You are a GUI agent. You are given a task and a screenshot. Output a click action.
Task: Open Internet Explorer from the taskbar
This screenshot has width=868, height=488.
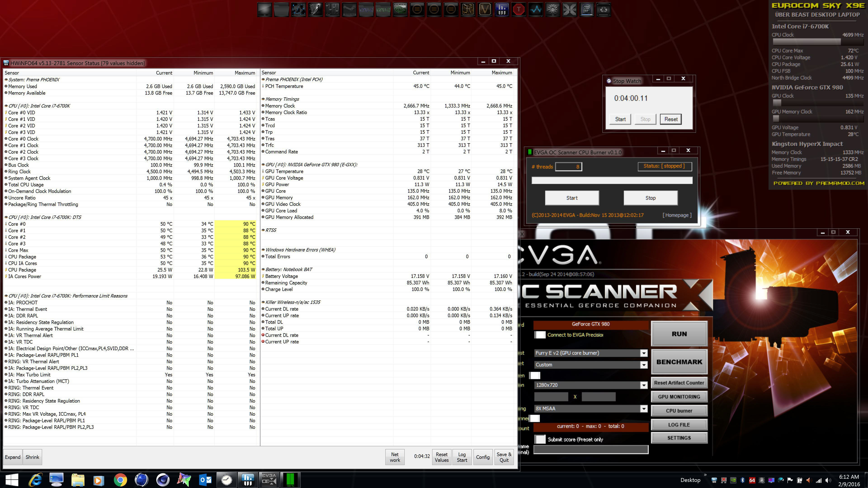[35, 480]
